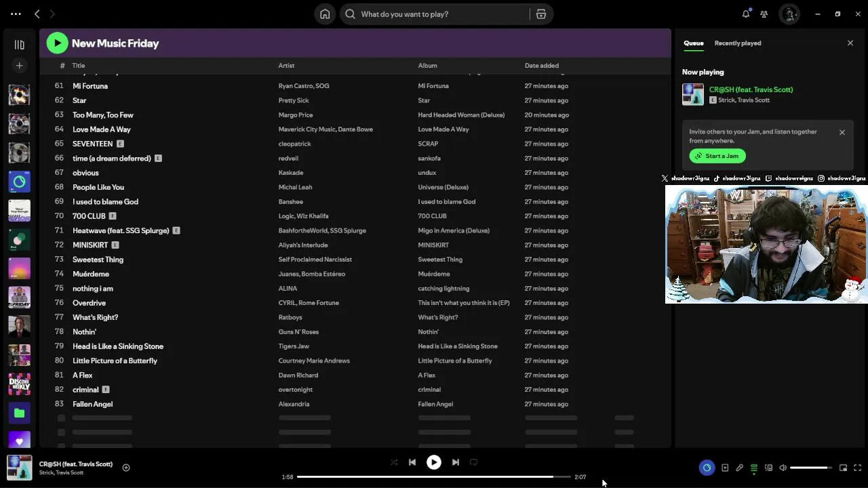This screenshot has width=868, height=488.
Task: Click the now playing album cover thumbnail
Action: [x=19, y=468]
